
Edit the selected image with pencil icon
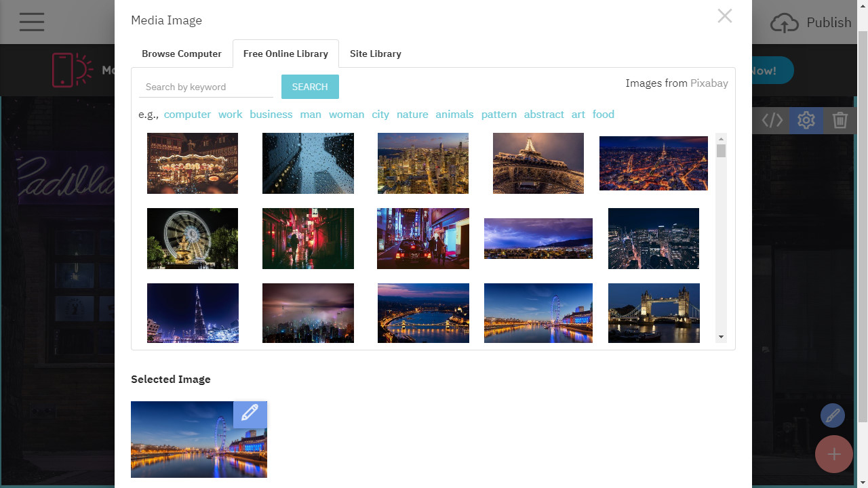click(x=250, y=413)
